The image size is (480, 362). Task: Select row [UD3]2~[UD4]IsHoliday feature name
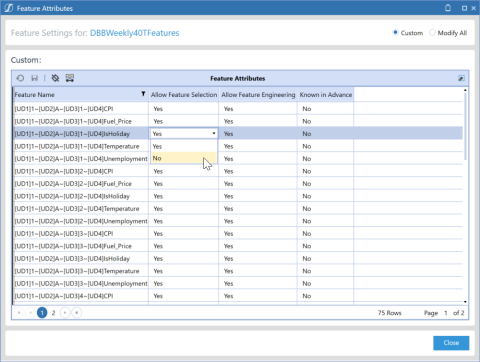[72, 196]
